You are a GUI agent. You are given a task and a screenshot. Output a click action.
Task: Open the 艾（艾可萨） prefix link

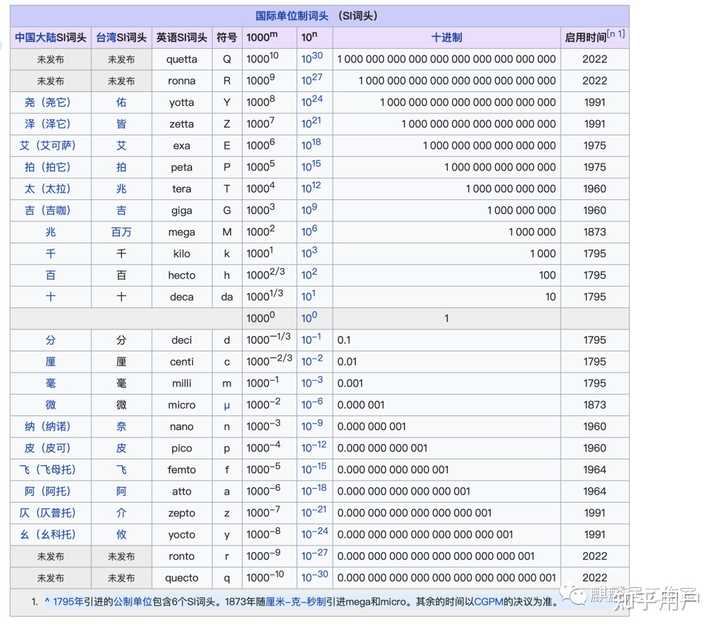click(48, 146)
